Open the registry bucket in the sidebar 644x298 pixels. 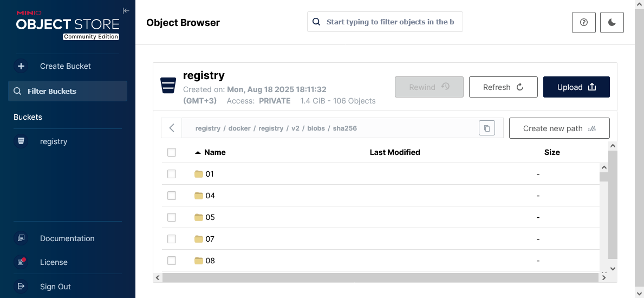coord(53,141)
